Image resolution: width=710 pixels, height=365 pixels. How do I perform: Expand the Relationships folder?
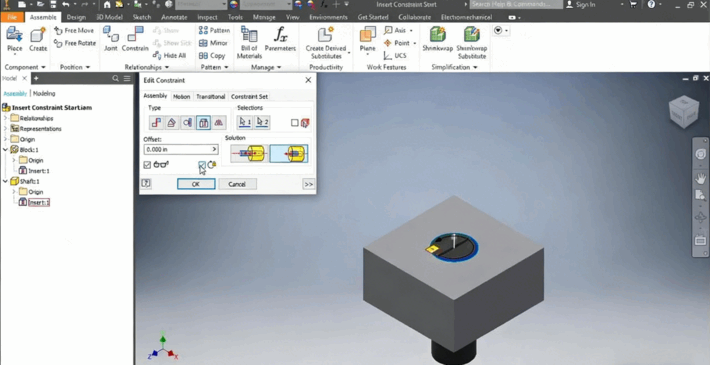[x=5, y=118]
